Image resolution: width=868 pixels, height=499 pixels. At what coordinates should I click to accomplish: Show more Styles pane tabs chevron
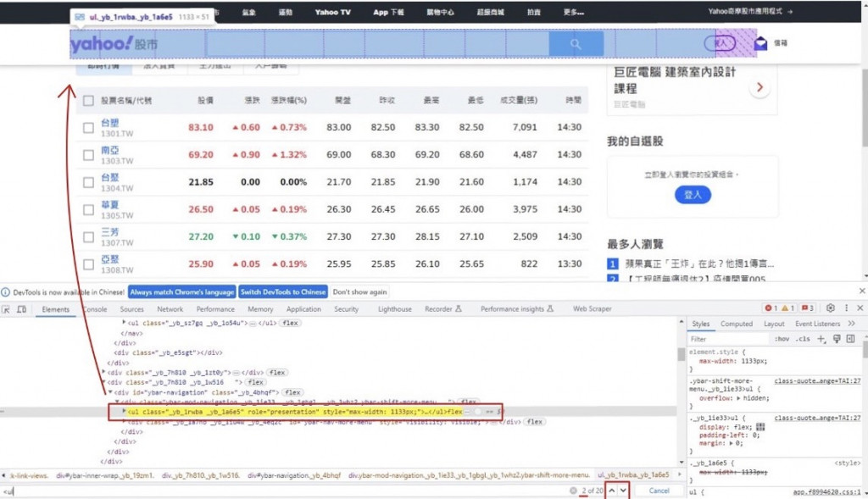click(x=851, y=324)
